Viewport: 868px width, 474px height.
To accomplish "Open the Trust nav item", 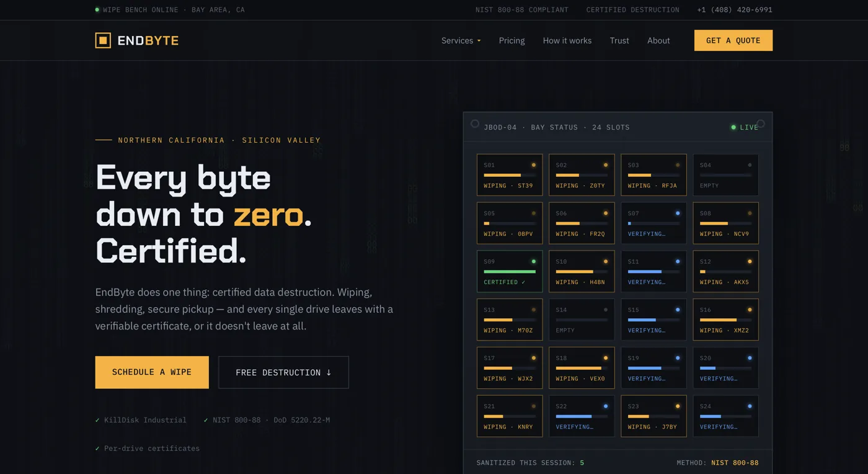I will [x=619, y=40].
